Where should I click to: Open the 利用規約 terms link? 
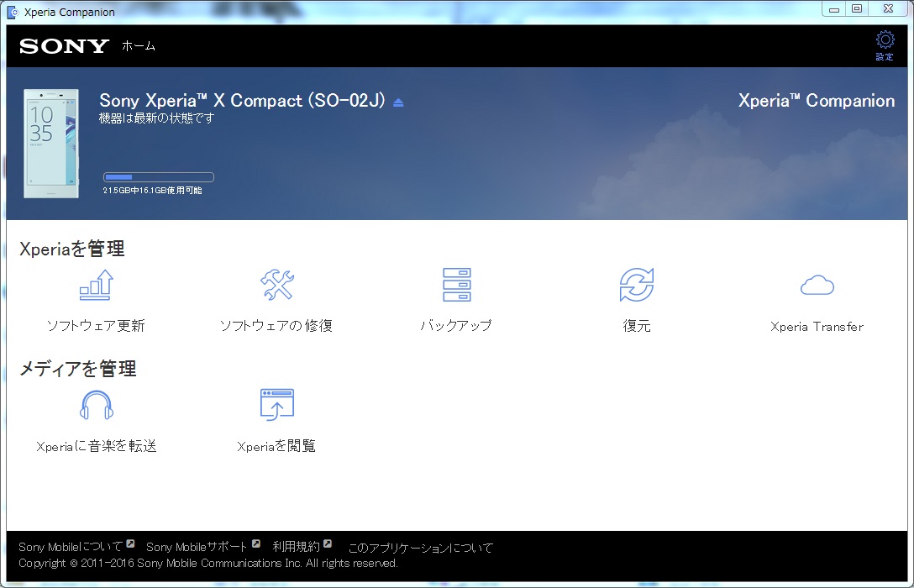296,547
